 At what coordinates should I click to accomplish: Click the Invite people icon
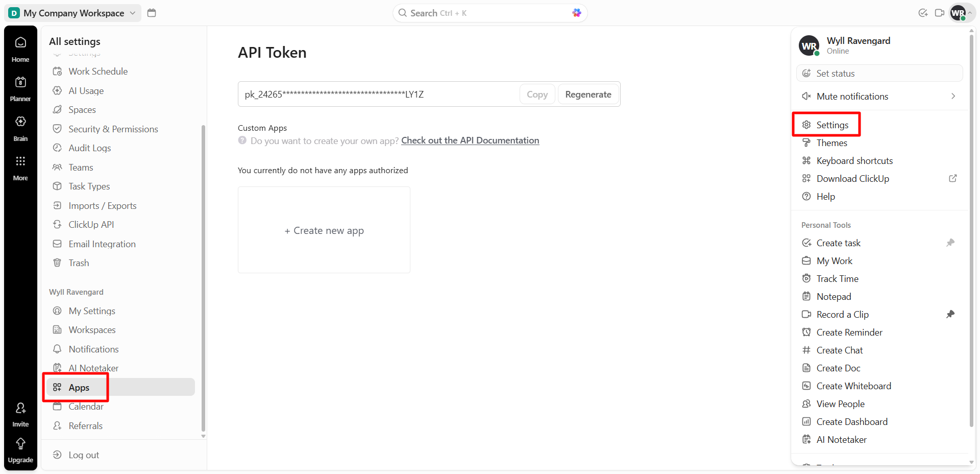coord(20,409)
